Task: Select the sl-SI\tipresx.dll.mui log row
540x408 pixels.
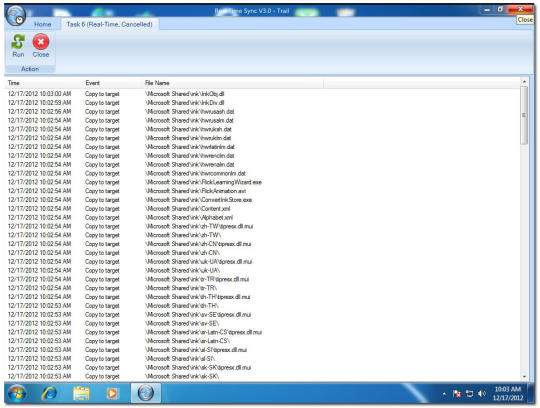Action: click(x=263, y=350)
